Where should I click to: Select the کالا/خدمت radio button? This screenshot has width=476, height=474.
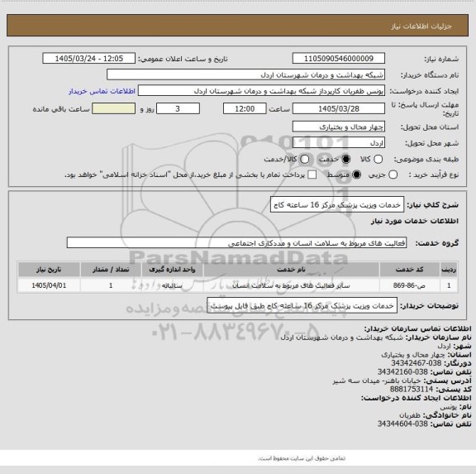tap(304, 159)
